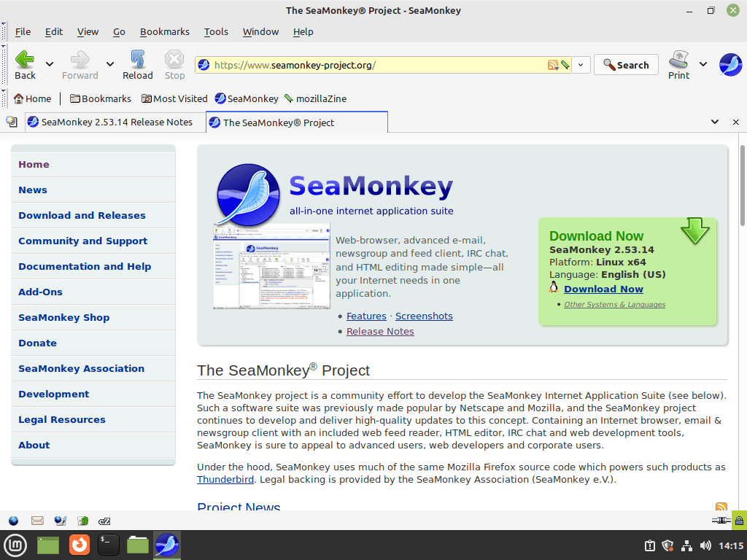Open the View menu
Viewport: 747px width, 560px height.
click(88, 32)
